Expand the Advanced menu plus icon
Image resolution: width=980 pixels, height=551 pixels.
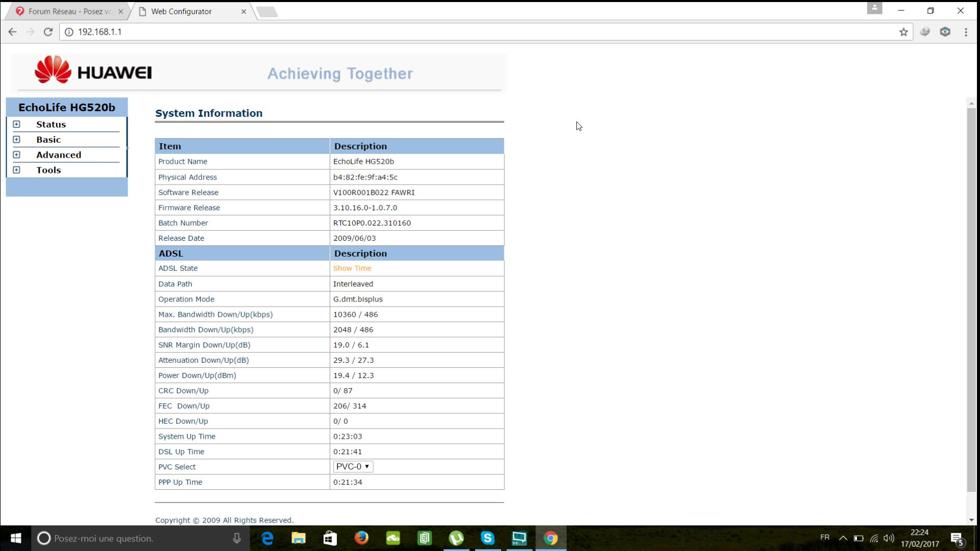click(x=16, y=155)
